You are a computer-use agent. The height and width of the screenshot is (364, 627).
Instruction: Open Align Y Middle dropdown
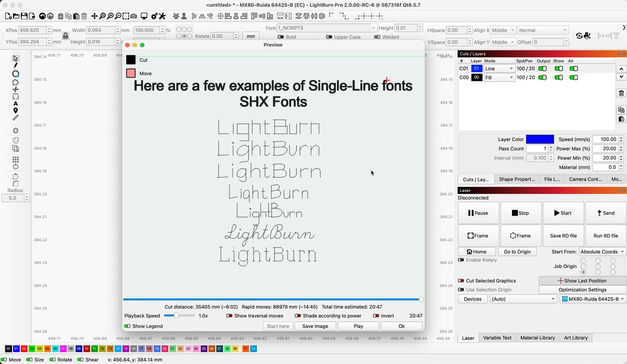point(503,42)
